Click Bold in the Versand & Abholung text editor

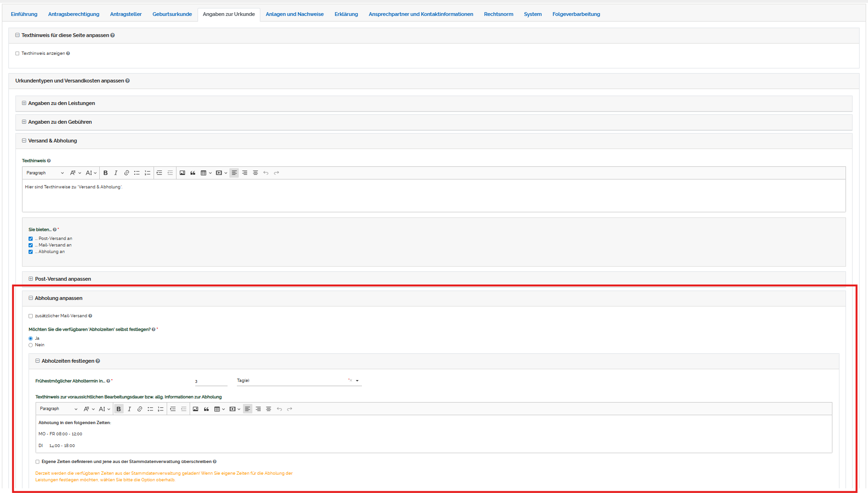[x=106, y=173]
